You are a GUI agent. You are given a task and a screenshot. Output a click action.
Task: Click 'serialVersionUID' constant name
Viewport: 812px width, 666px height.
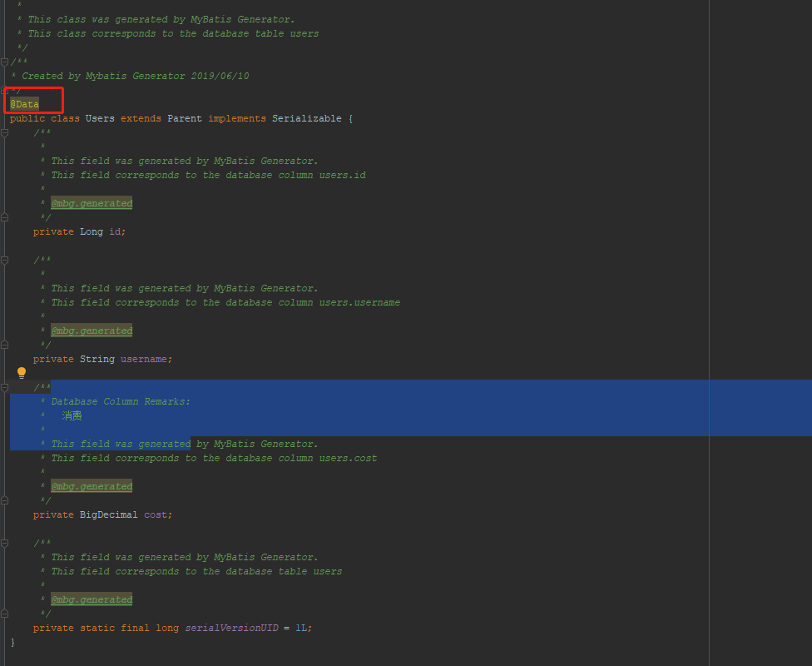pos(231,629)
